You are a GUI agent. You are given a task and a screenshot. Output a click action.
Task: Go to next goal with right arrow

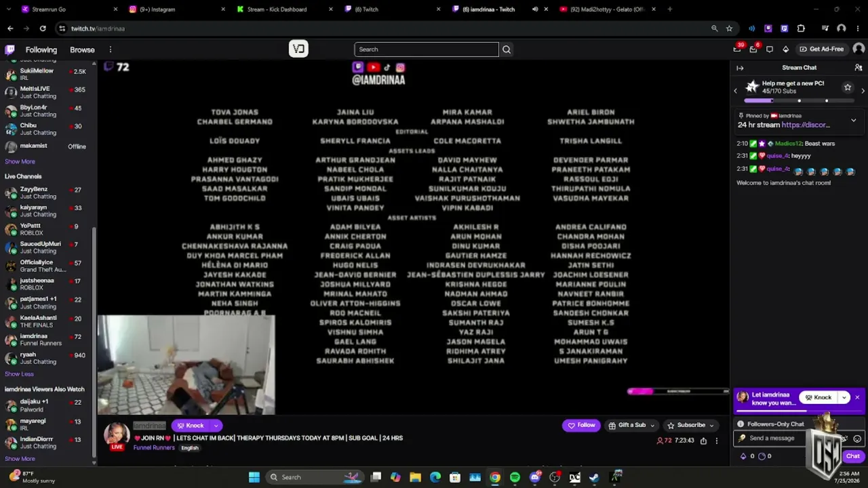[863, 91]
